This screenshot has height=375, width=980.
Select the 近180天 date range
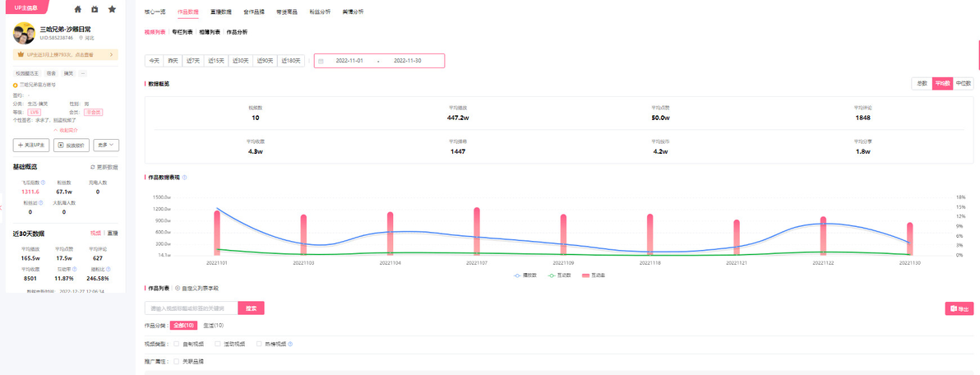291,61
